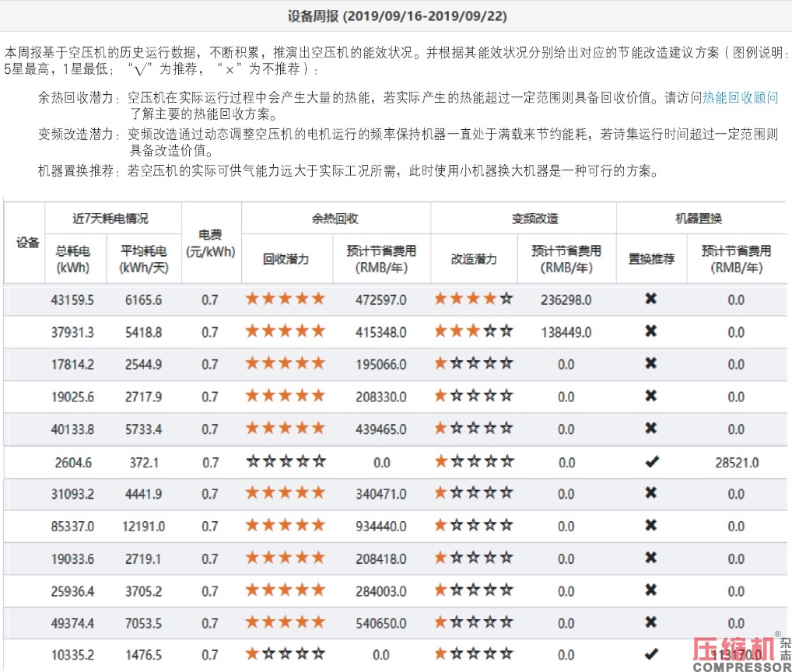
Task: Select the value 340471.0
Action: 381,494
